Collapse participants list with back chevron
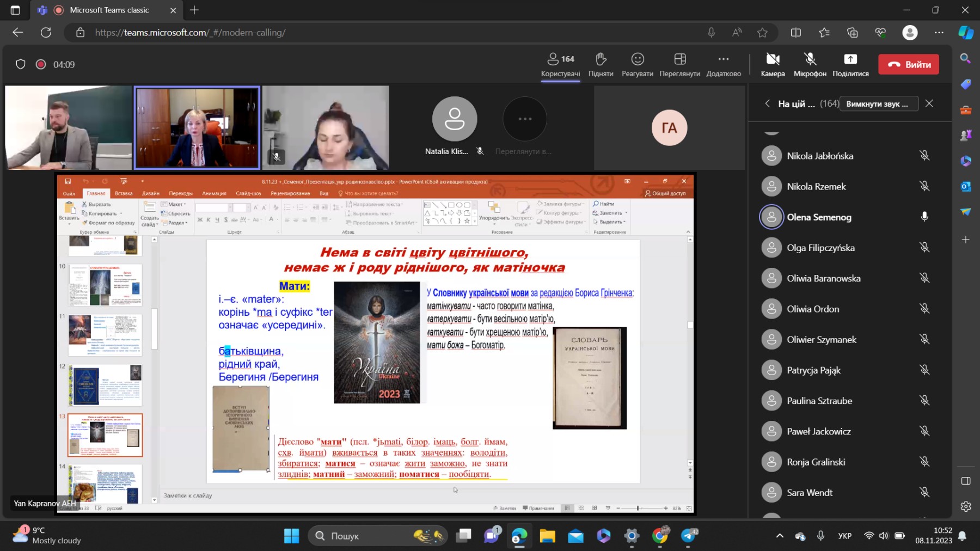This screenshot has width=980, height=551. (x=767, y=103)
